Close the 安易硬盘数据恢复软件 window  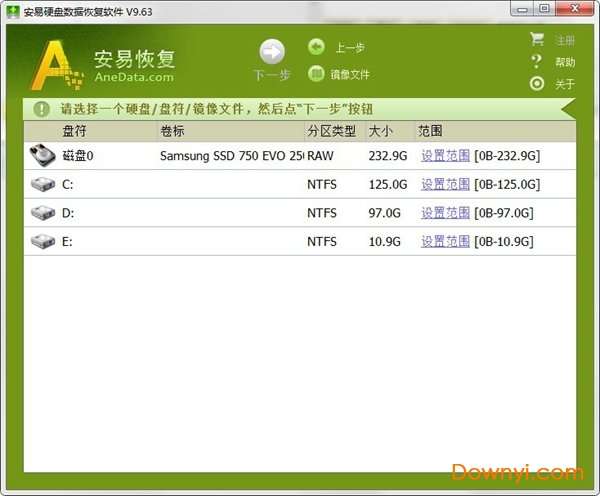pyautogui.click(x=575, y=8)
